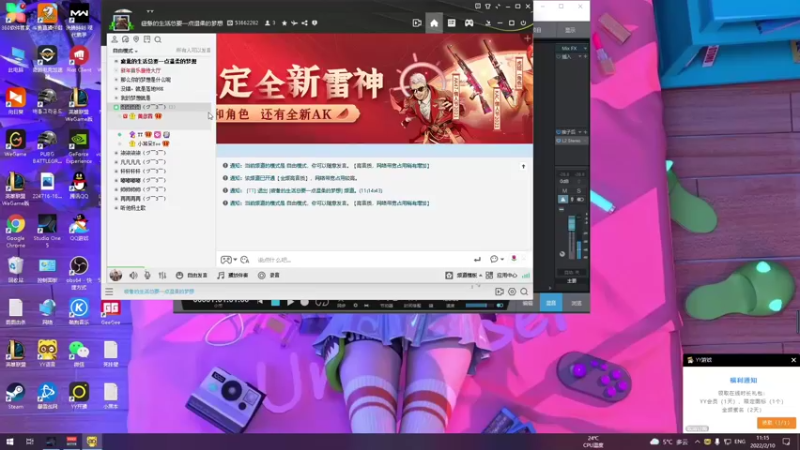Viewport: 800px width, 450px height.
Task: Select the red highlighted channel in the list
Action: 141,70
